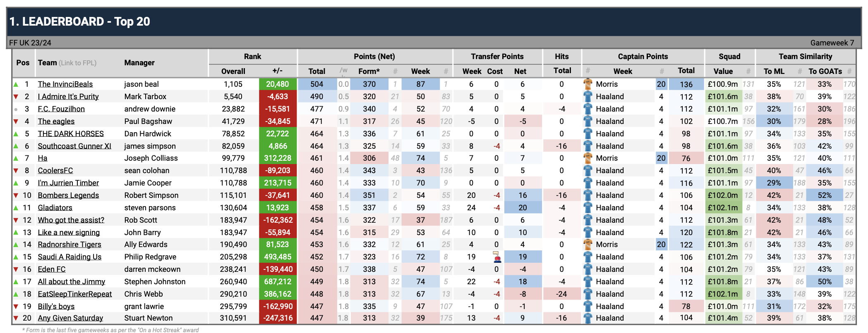Image resolution: width=868 pixels, height=333 pixels.
Task: Click jason beal's Morris captain shirt icon
Action: [x=587, y=84]
